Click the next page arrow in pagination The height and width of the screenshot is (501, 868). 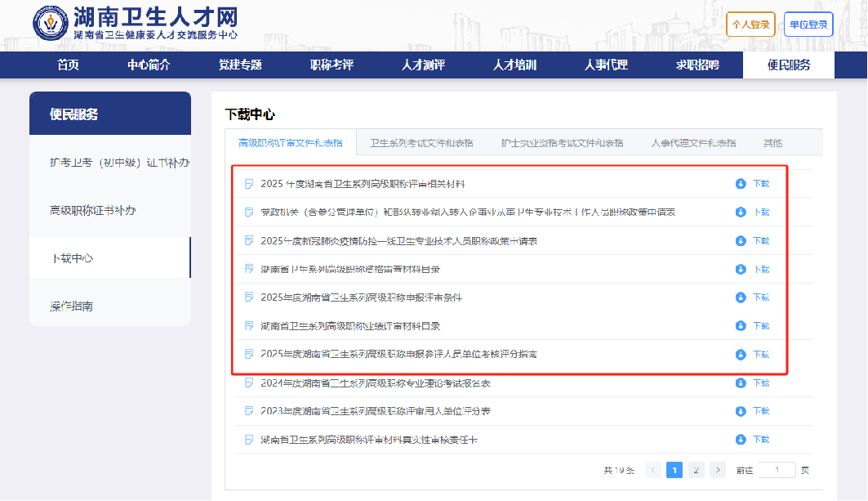pos(718,470)
